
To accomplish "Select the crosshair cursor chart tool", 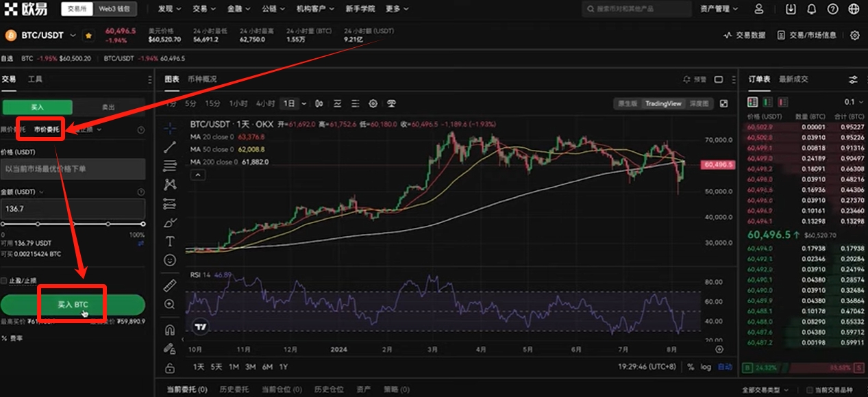I will 170,128.
